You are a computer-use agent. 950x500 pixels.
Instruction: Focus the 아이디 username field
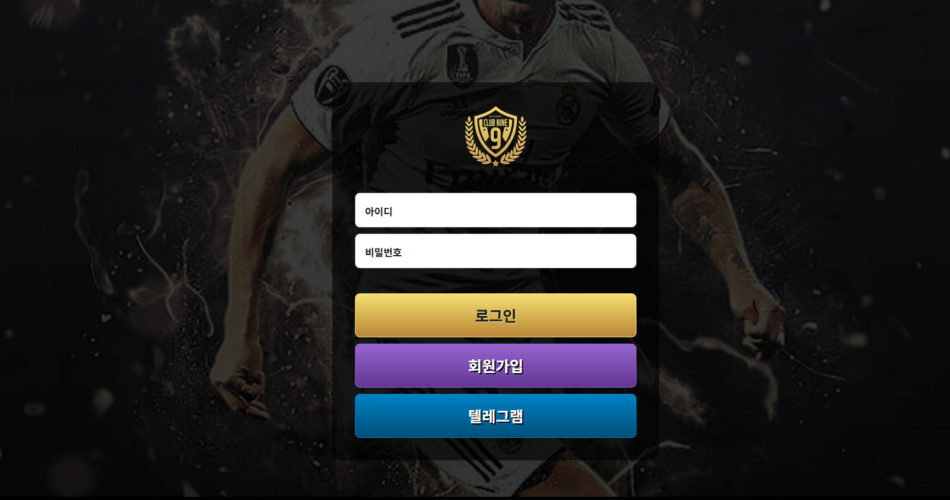tap(496, 210)
